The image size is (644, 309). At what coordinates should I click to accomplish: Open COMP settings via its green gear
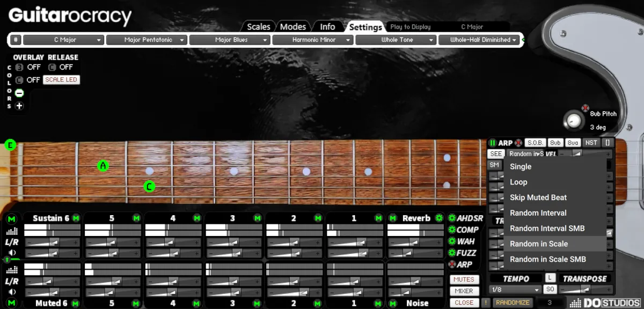tap(452, 230)
